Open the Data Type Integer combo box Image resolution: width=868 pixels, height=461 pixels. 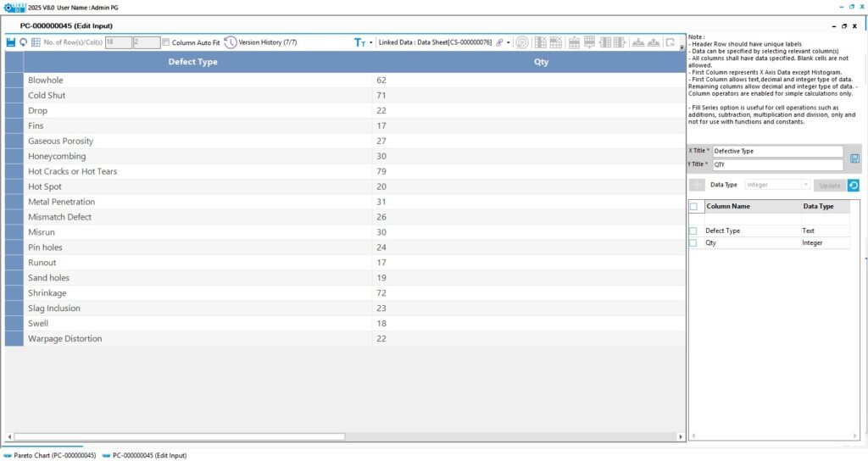(777, 185)
